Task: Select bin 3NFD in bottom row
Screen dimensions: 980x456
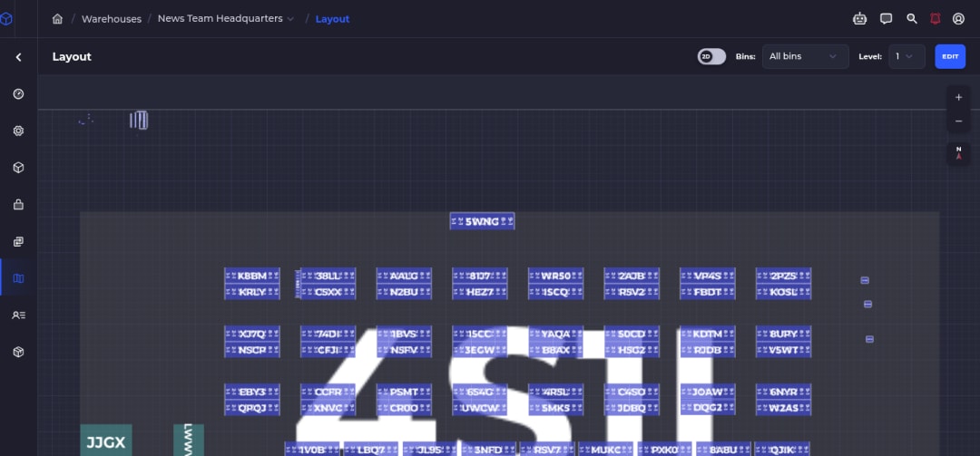Action: point(488,450)
